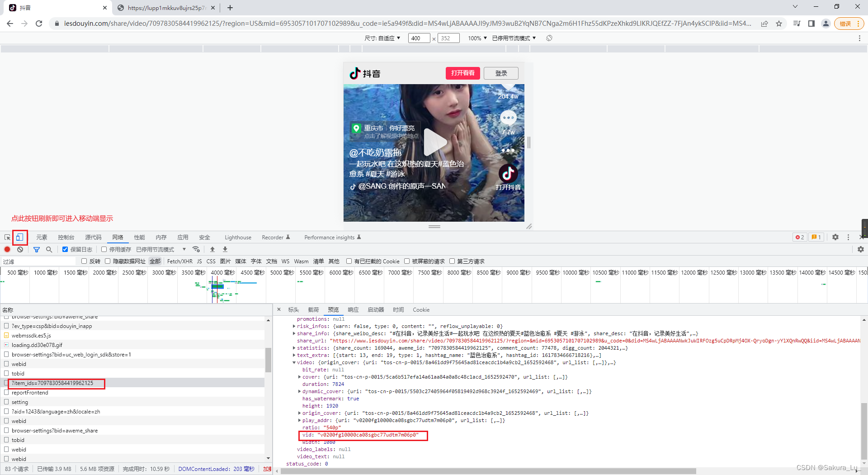Open device toolbar throttling dropdown
868x475 pixels.
514,38
